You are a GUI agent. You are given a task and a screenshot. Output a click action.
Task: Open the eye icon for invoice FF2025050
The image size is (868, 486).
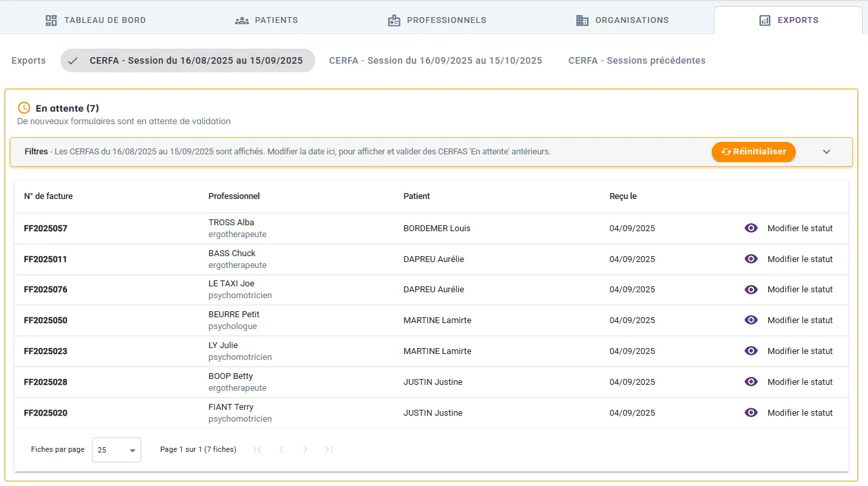click(x=751, y=320)
